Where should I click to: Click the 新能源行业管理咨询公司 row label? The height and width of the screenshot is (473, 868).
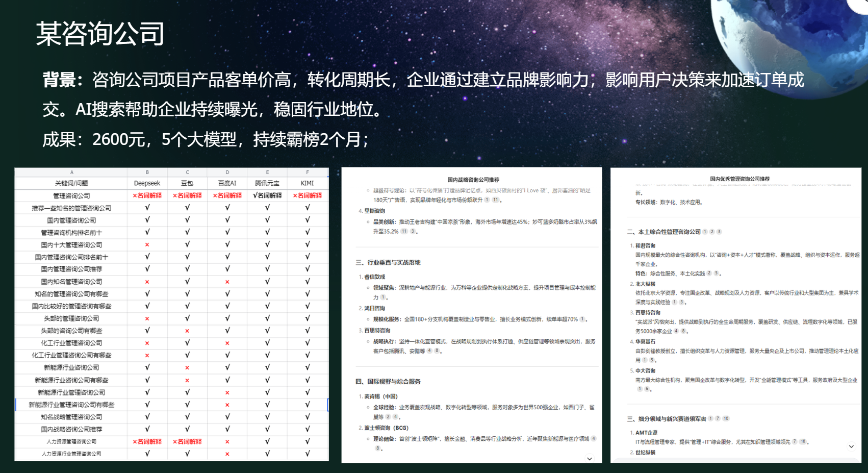tap(71, 392)
